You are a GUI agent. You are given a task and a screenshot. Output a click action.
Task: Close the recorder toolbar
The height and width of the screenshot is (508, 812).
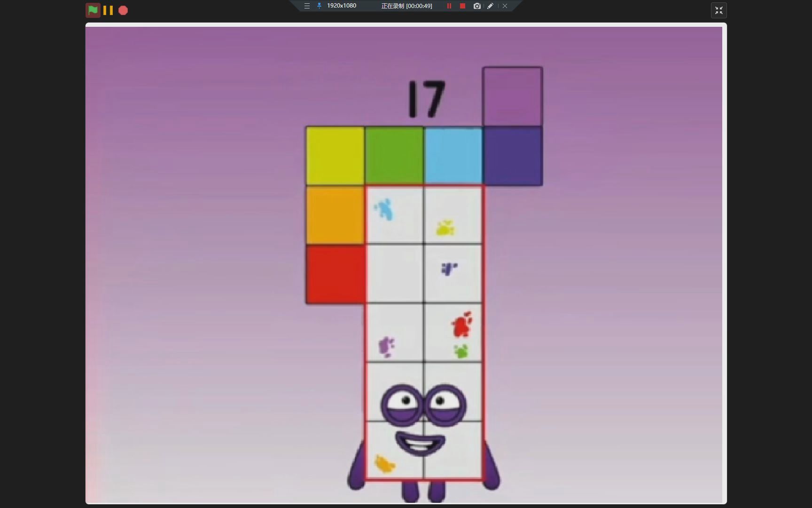(505, 6)
